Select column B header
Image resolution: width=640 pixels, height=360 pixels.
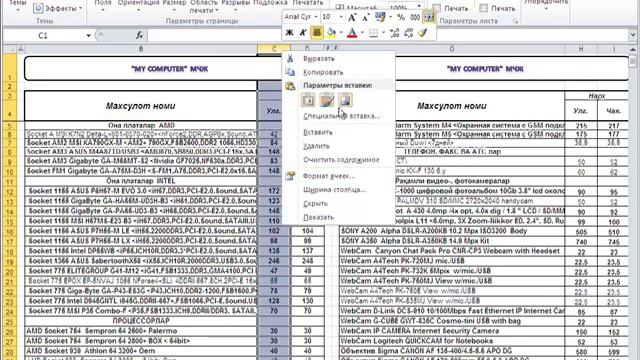click(x=141, y=49)
